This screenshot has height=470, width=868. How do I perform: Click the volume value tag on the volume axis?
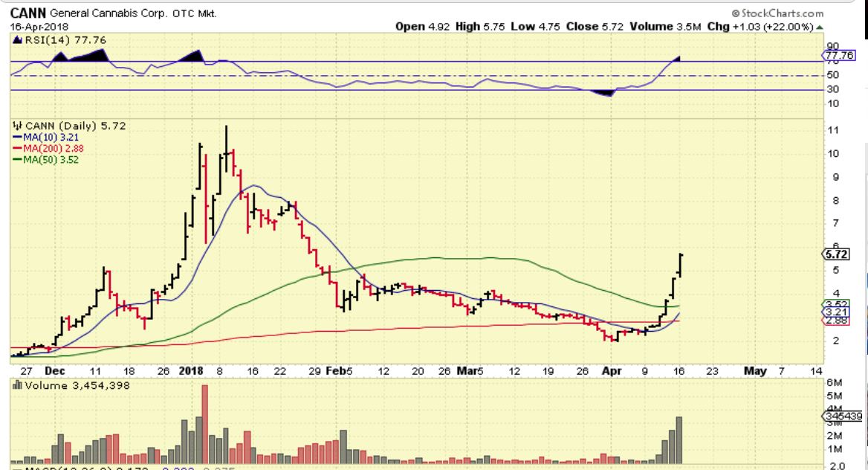coord(843,416)
